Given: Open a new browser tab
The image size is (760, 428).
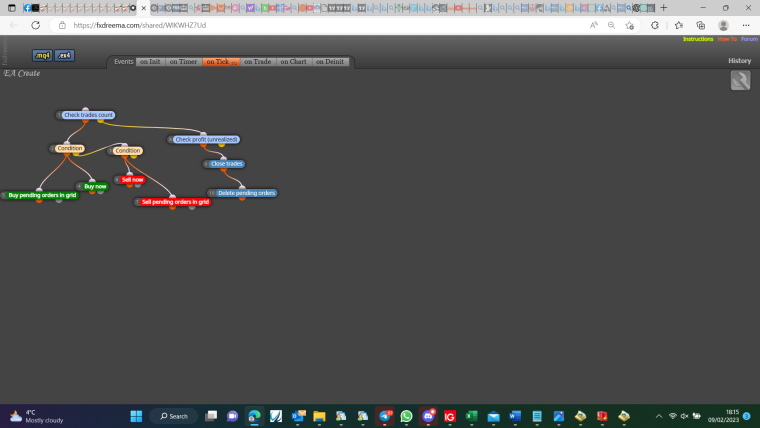Looking at the screenshot, I should click(x=664, y=8).
